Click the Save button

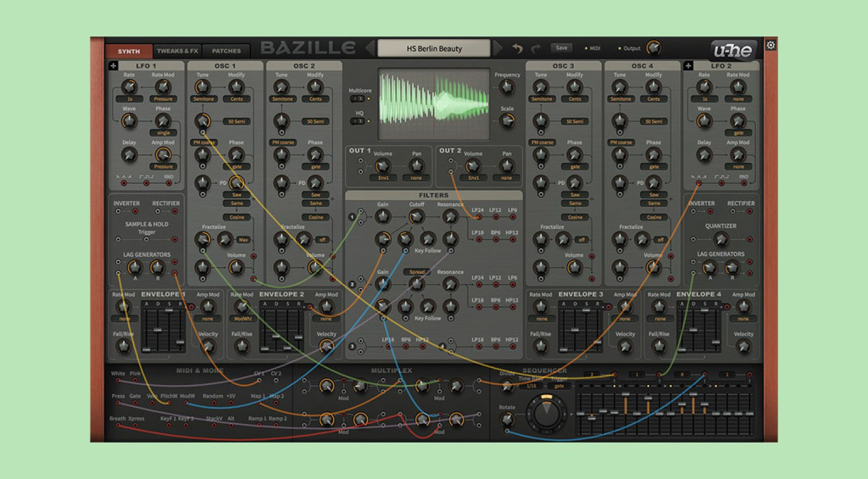pyautogui.click(x=561, y=48)
